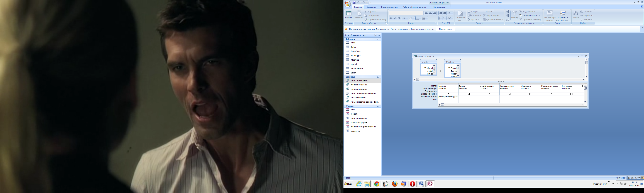
Task: Click query grid vertical scroll down arrow
Action: [x=585, y=102]
